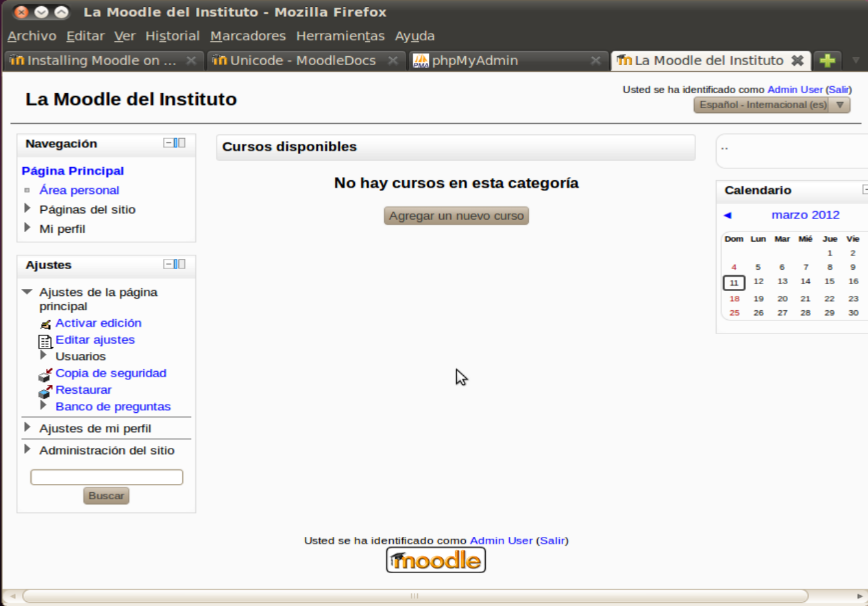Click the Copia de seguridad backup icon

[x=45, y=374]
